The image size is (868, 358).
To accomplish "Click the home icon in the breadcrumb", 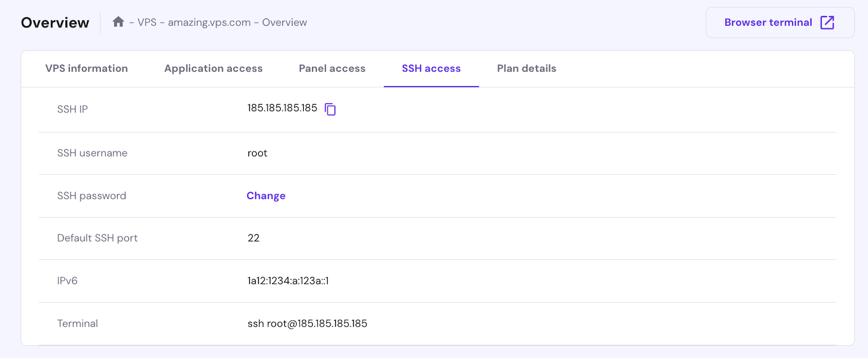I will [118, 21].
